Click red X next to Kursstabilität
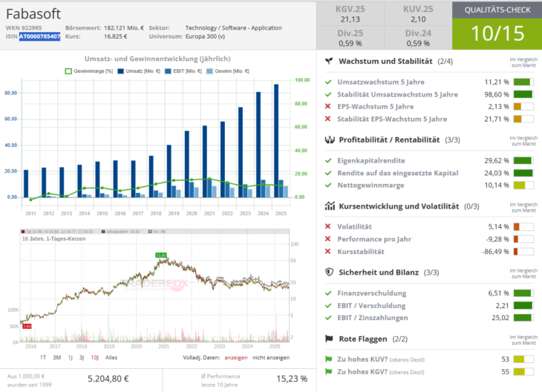 pyautogui.click(x=327, y=251)
